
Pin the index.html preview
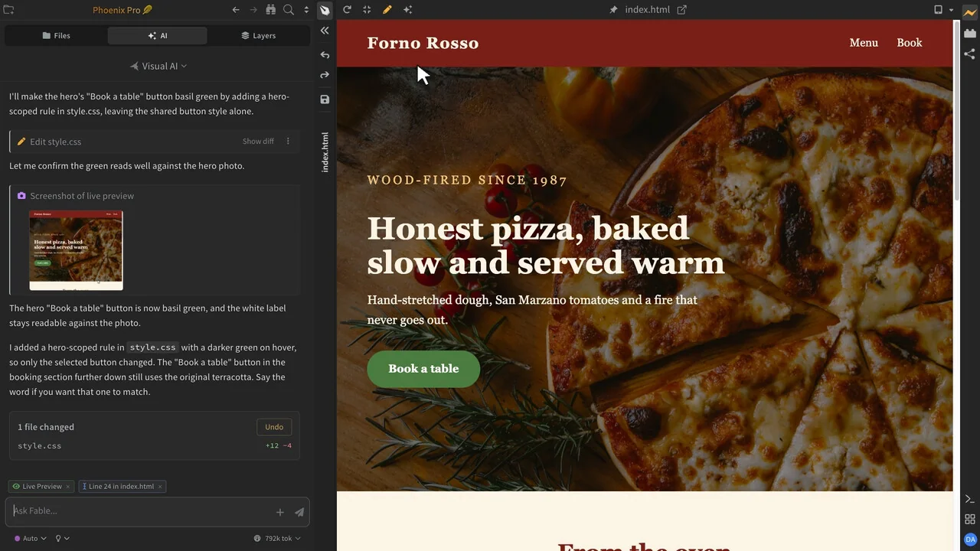[x=613, y=10]
